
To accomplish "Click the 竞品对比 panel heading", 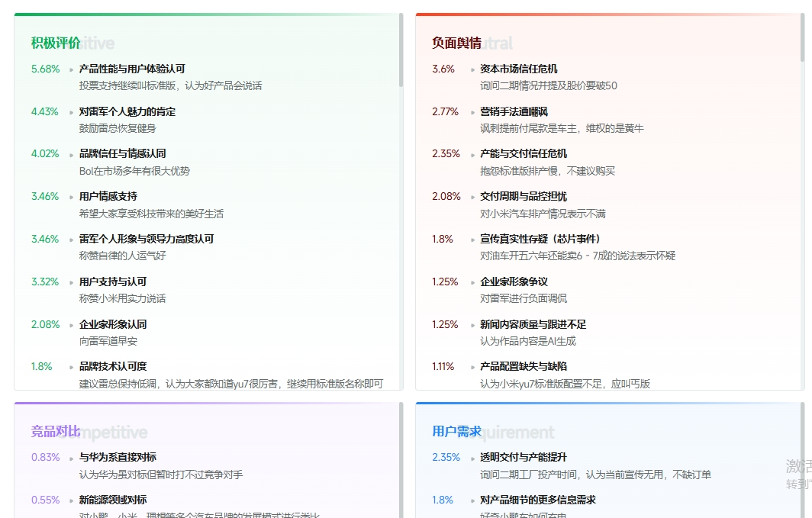I will (x=56, y=432).
